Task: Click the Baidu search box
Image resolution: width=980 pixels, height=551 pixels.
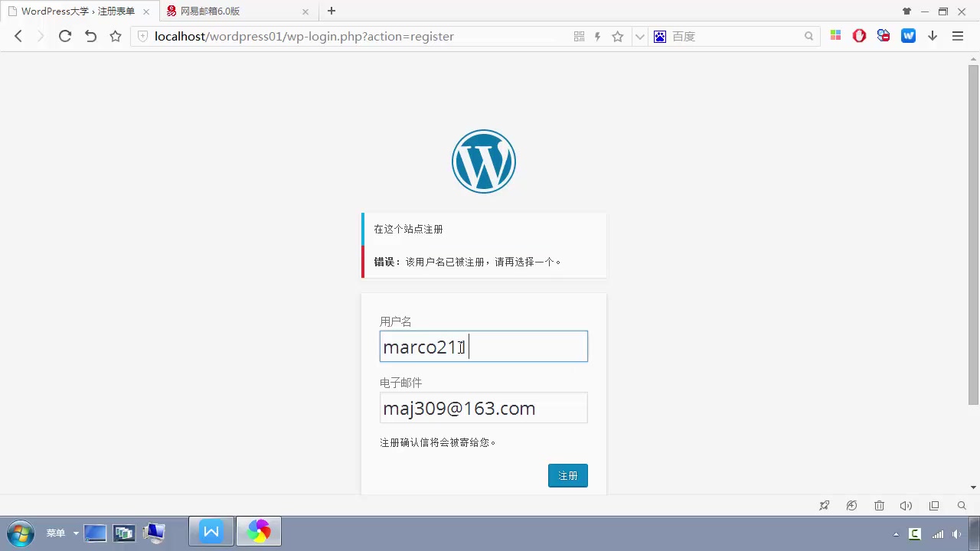Action: [x=735, y=36]
